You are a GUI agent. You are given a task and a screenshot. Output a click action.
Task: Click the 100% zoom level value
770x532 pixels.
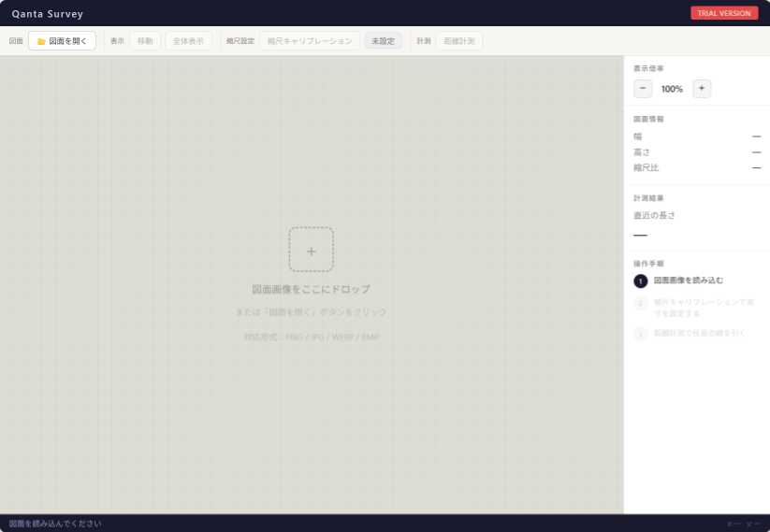click(672, 89)
